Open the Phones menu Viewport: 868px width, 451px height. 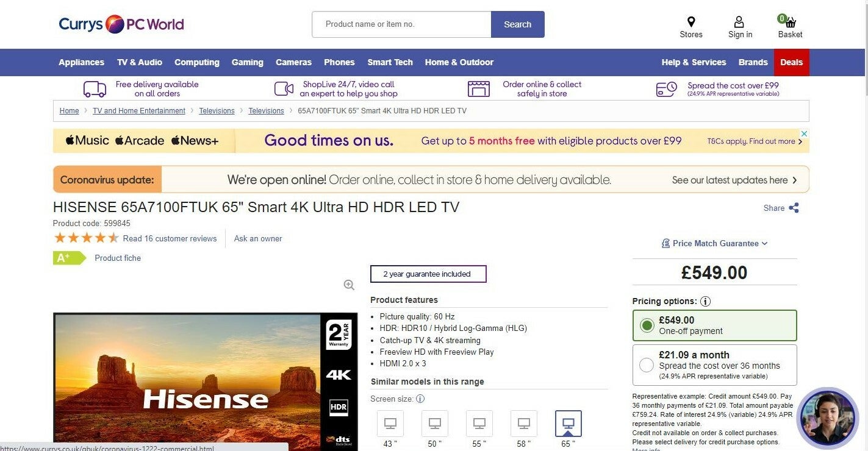339,62
